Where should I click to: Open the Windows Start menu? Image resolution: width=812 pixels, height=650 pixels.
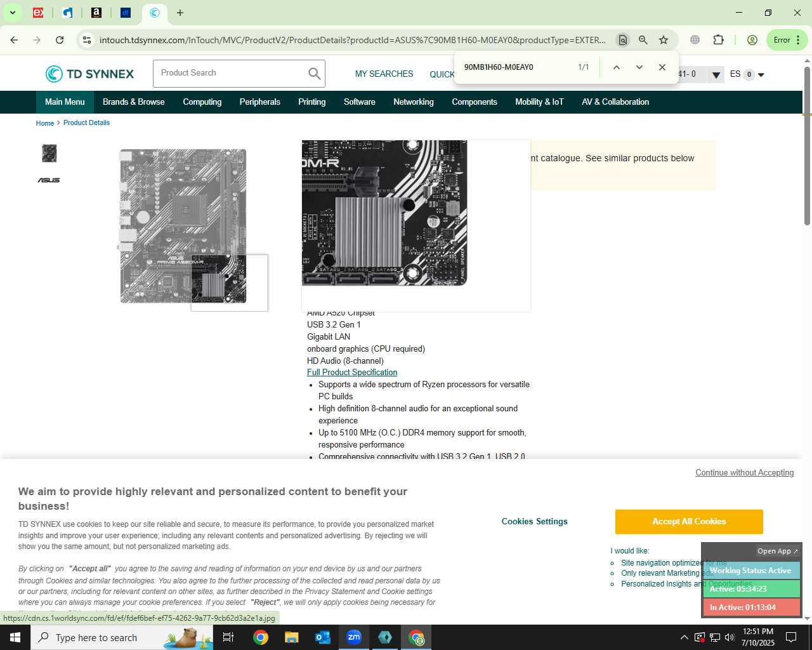coord(15,637)
